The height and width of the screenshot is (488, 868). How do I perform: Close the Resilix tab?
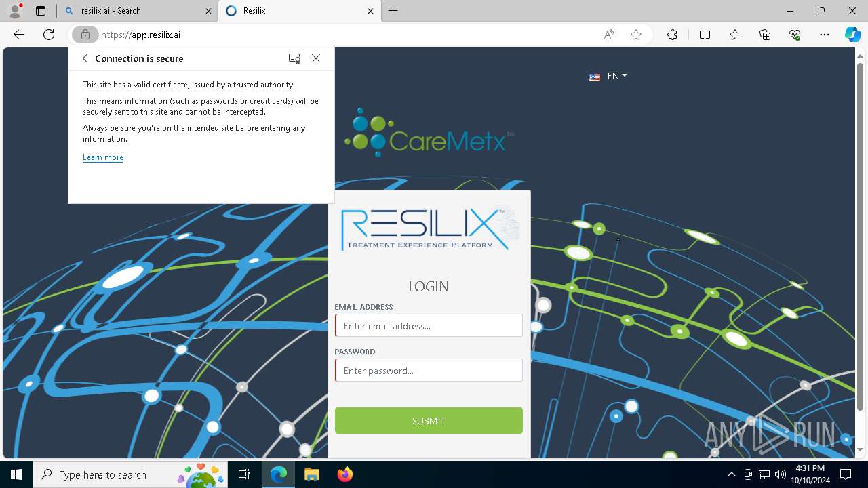[x=370, y=11]
